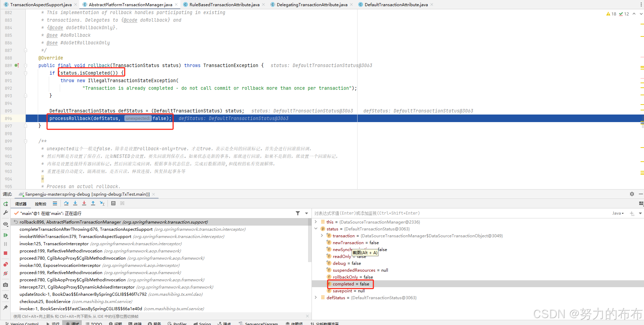Switch to RuleBasedTransactionAttribute.java tab
644x325 pixels.
click(x=224, y=4)
